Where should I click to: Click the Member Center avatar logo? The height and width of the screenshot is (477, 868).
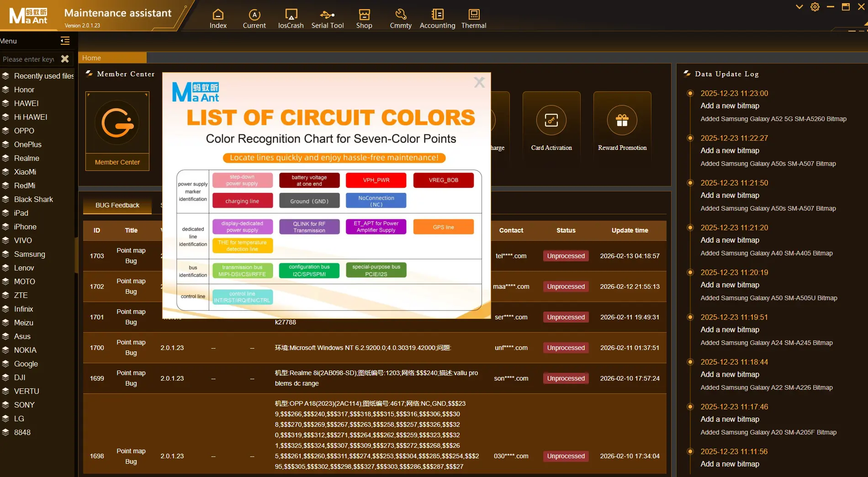[117, 122]
